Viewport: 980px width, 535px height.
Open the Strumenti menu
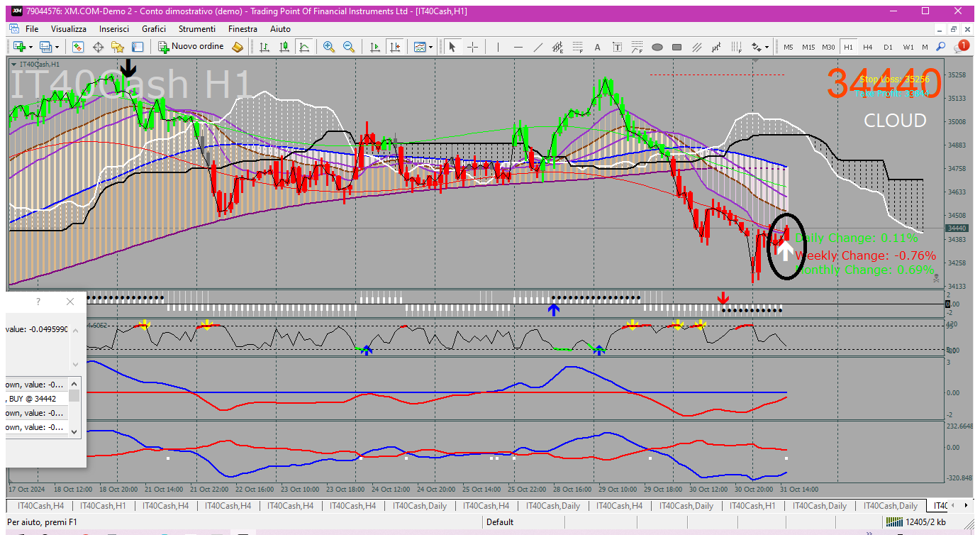click(x=197, y=29)
